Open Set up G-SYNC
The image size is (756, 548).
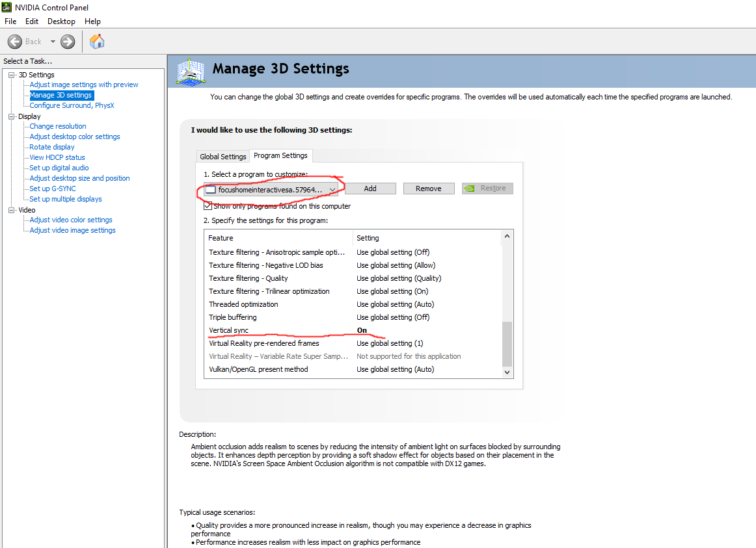coord(53,189)
